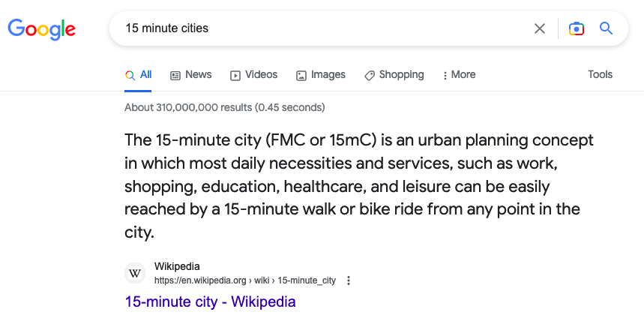The width and height of the screenshot is (644, 324).
Task: Open Search by image camera icon
Action: (x=576, y=28)
